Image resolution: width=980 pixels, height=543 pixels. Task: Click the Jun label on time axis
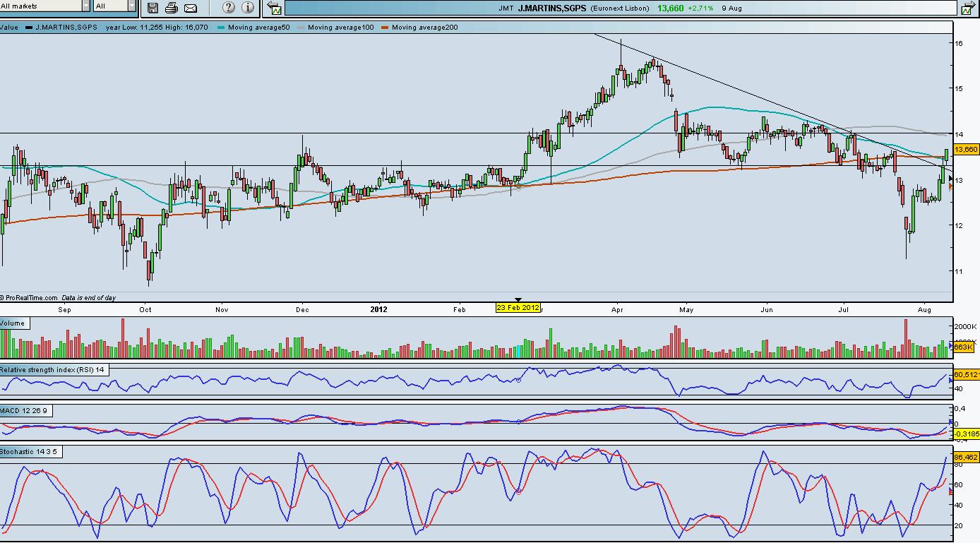[767, 309]
